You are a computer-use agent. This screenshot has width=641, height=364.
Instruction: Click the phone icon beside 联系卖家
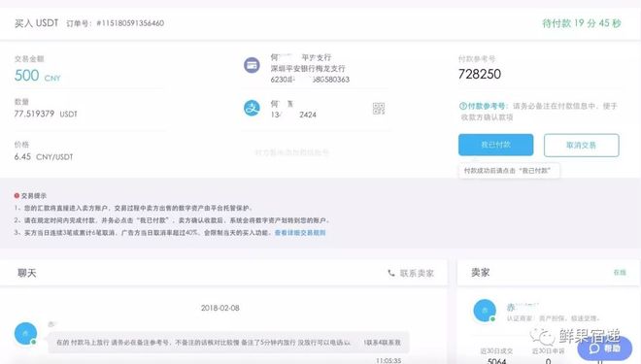click(x=391, y=273)
